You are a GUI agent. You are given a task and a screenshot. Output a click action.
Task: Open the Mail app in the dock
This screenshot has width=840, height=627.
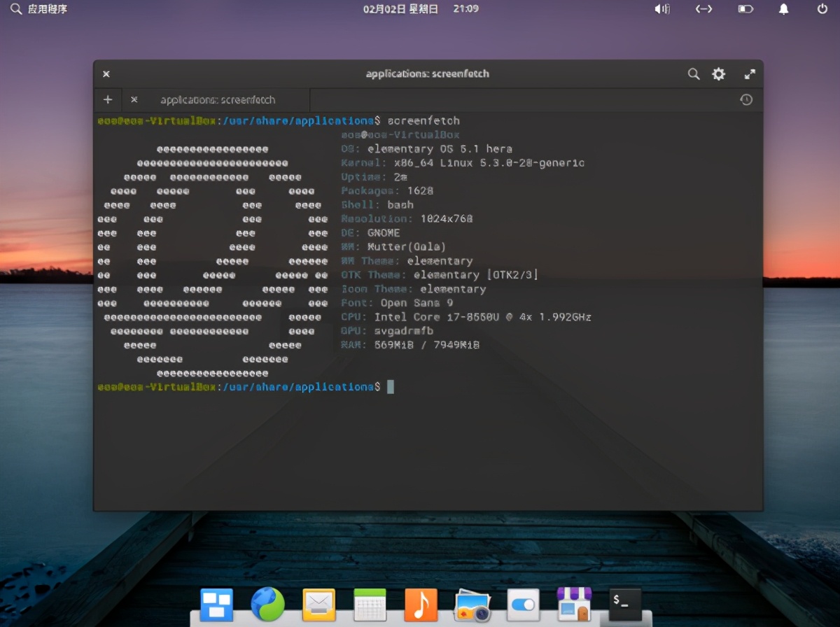point(318,603)
